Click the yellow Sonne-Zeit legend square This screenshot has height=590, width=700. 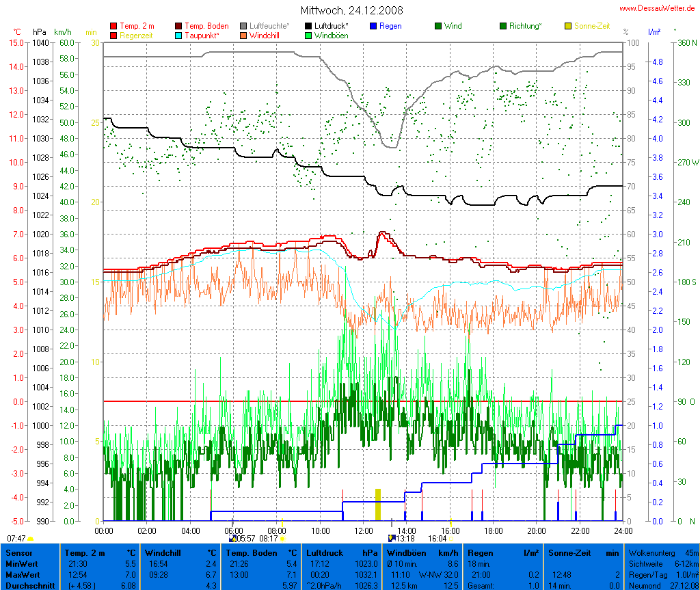click(x=569, y=26)
